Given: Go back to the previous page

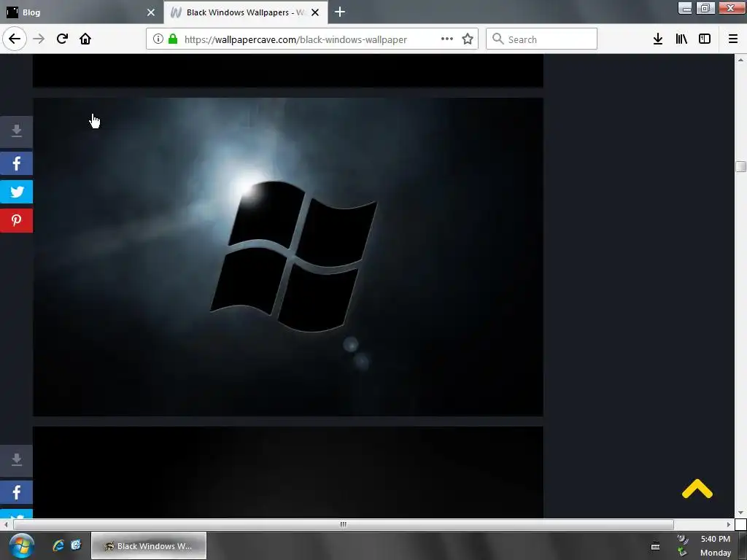Looking at the screenshot, I should click(15, 39).
